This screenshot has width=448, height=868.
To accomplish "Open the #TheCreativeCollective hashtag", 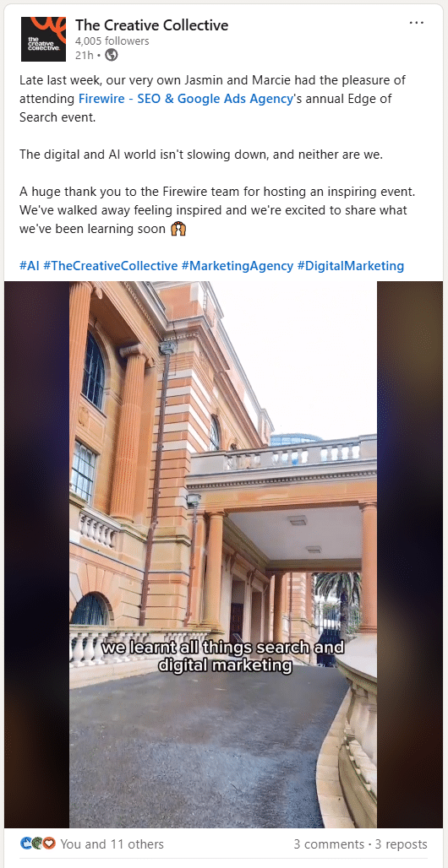I will 111,266.
